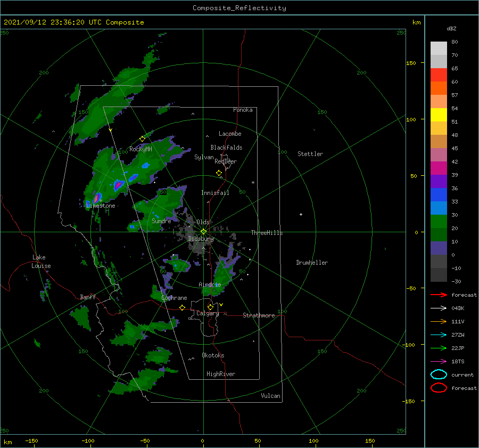
Task: Select the yellow diamond marker below RedDeer
Action: (219, 173)
